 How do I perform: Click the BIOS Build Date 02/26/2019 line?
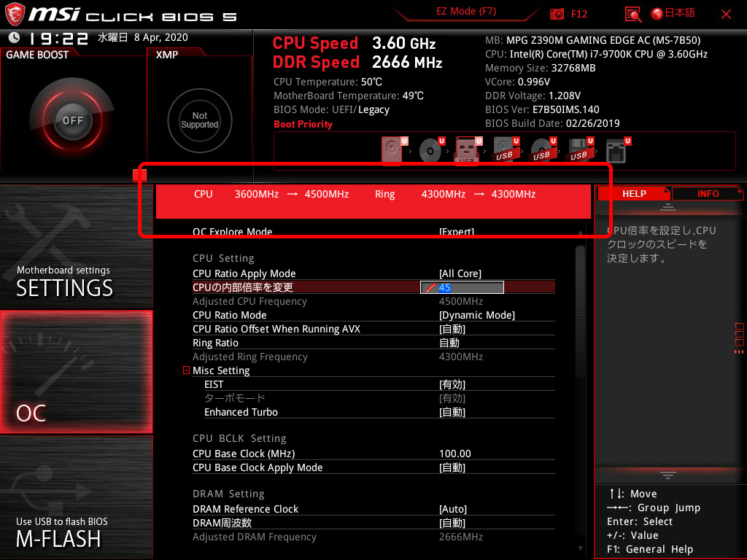pyautogui.click(x=553, y=123)
